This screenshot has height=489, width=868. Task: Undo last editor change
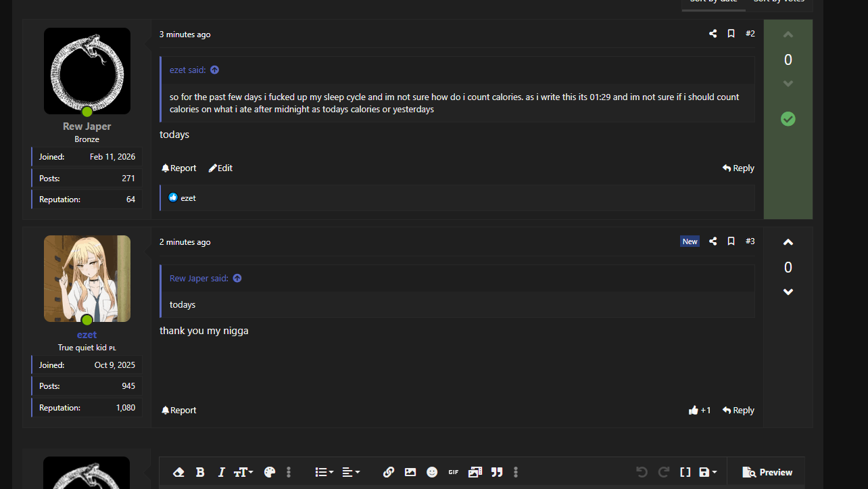point(642,472)
